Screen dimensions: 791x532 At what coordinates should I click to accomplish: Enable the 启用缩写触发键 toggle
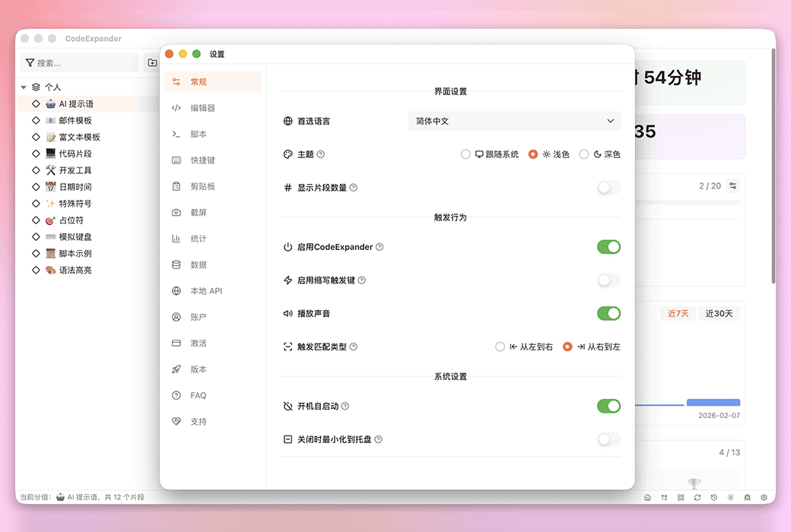[608, 280]
